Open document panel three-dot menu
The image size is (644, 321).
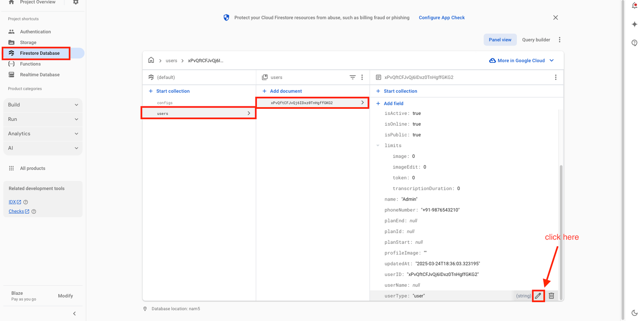(555, 77)
